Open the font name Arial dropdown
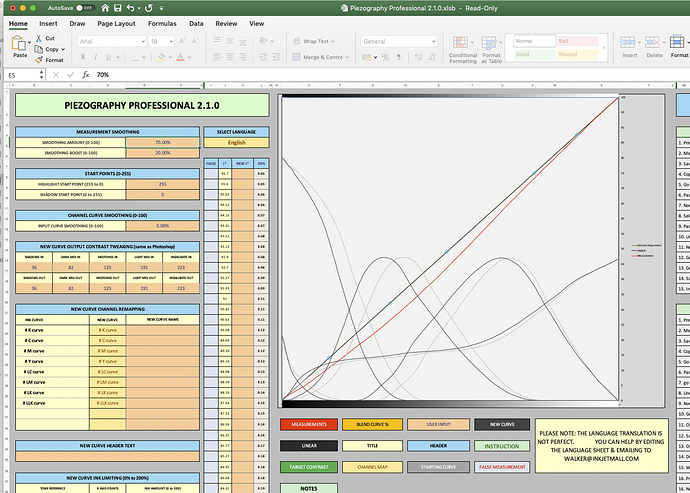This screenshot has height=493, width=690. [x=143, y=41]
